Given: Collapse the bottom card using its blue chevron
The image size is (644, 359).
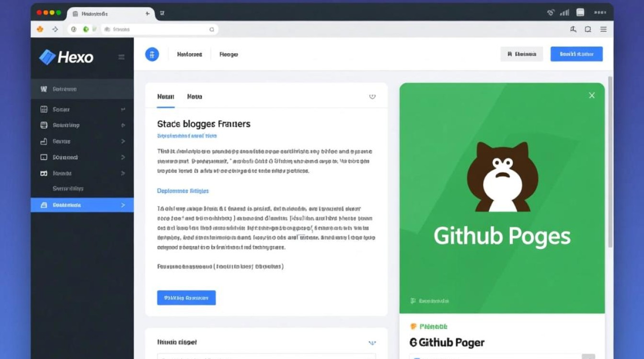Looking at the screenshot, I should click(372, 343).
